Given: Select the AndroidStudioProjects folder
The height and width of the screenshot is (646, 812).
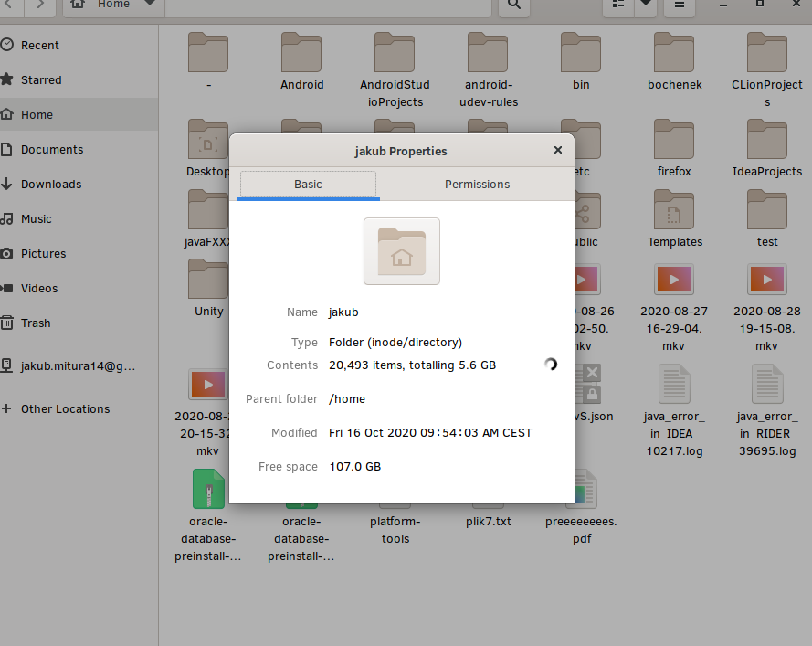Looking at the screenshot, I should coord(395,69).
